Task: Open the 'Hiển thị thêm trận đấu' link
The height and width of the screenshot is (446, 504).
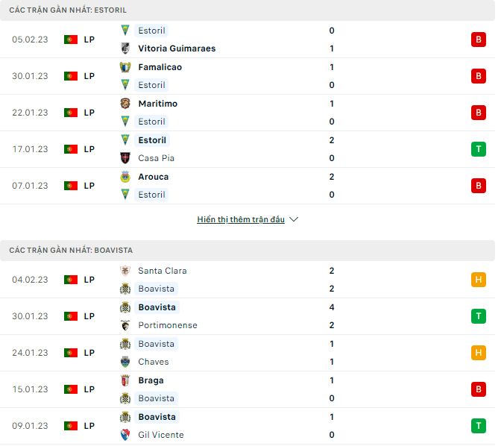Action: 241,219
